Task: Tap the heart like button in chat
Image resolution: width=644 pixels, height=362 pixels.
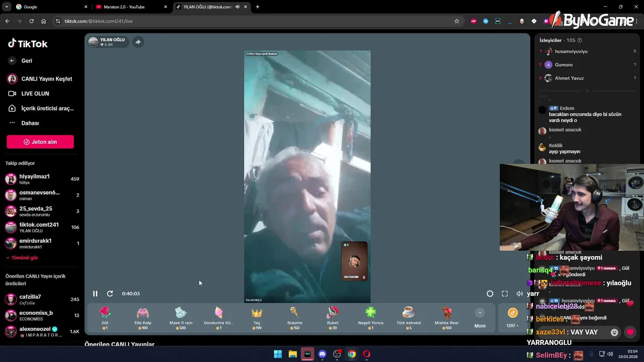Action: coord(630,332)
